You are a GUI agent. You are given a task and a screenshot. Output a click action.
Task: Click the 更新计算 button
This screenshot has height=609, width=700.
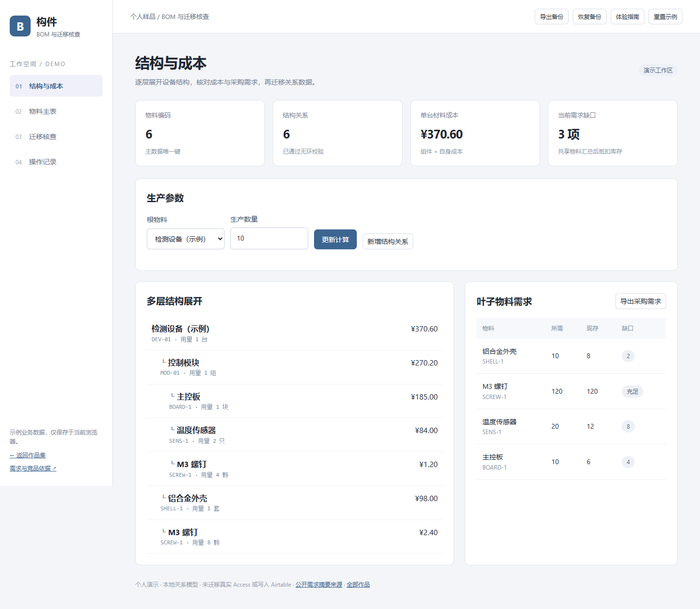pos(335,240)
